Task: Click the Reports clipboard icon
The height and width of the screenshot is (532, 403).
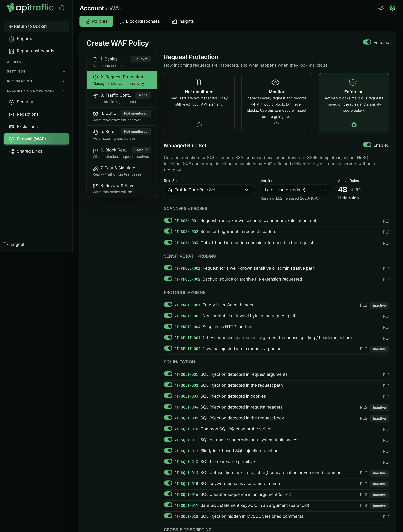Action: 11,39
